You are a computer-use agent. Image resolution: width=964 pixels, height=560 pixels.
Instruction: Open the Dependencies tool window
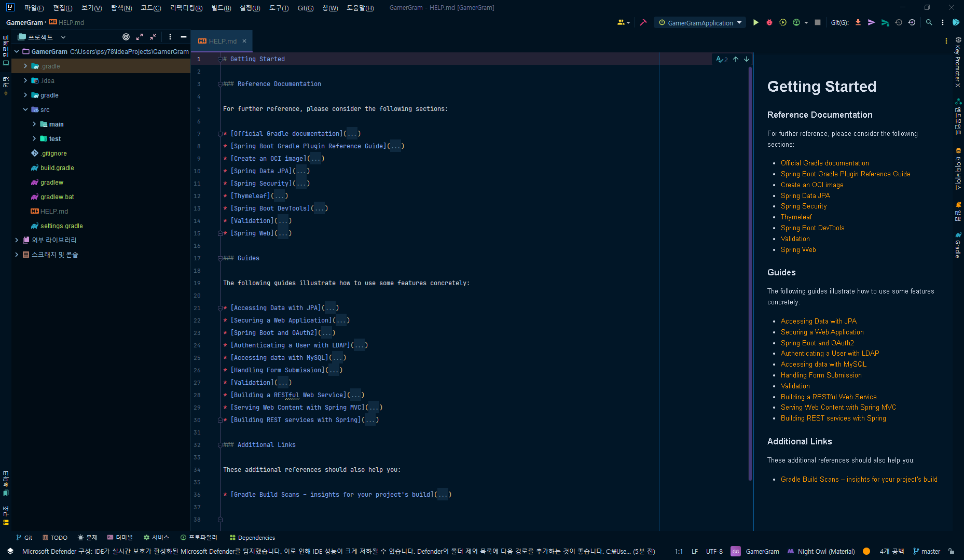pyautogui.click(x=252, y=538)
